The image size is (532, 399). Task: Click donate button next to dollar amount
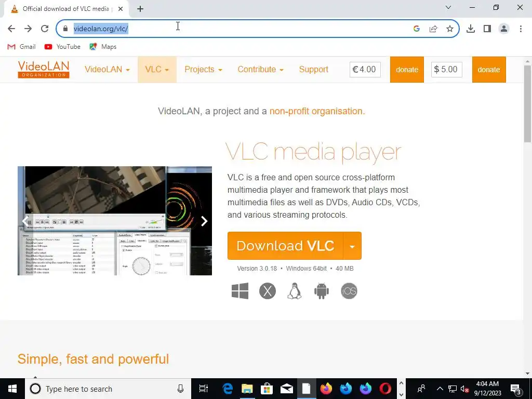pos(489,70)
